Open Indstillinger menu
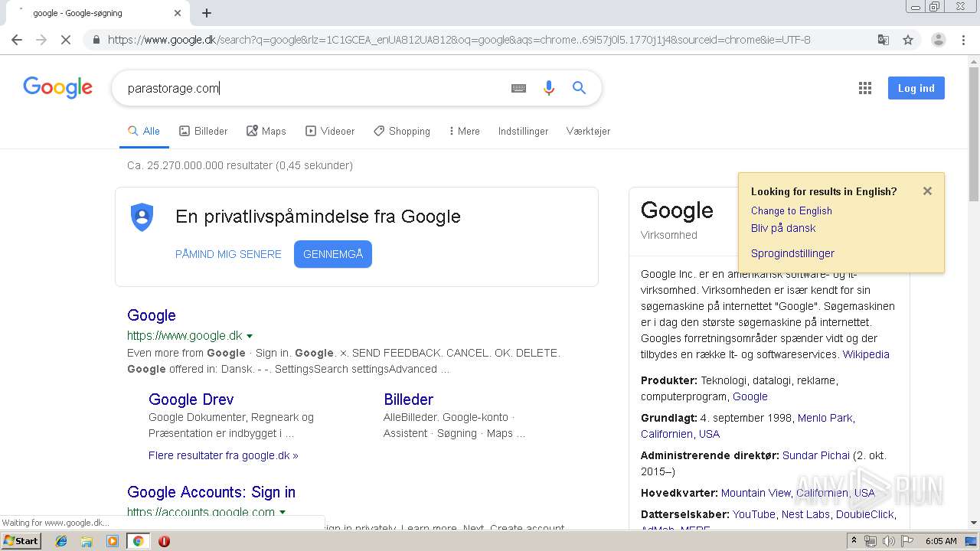 click(523, 131)
